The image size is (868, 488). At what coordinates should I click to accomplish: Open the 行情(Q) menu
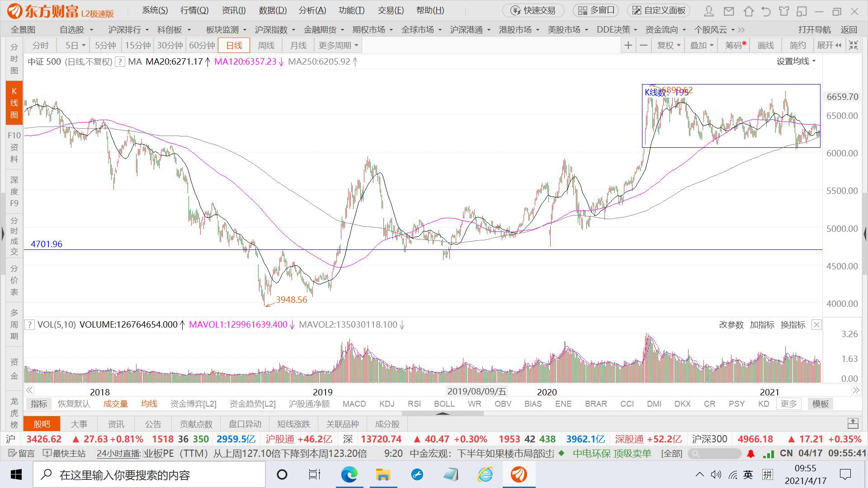pos(194,10)
